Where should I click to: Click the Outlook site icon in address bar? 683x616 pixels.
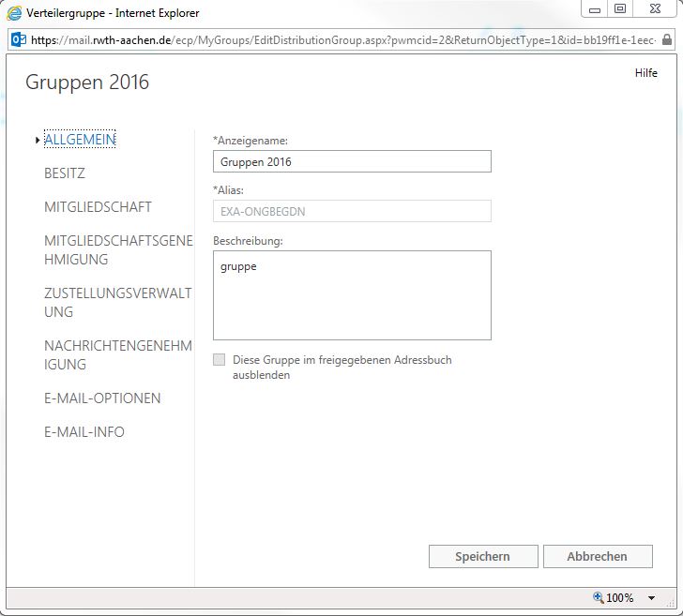tap(18, 40)
